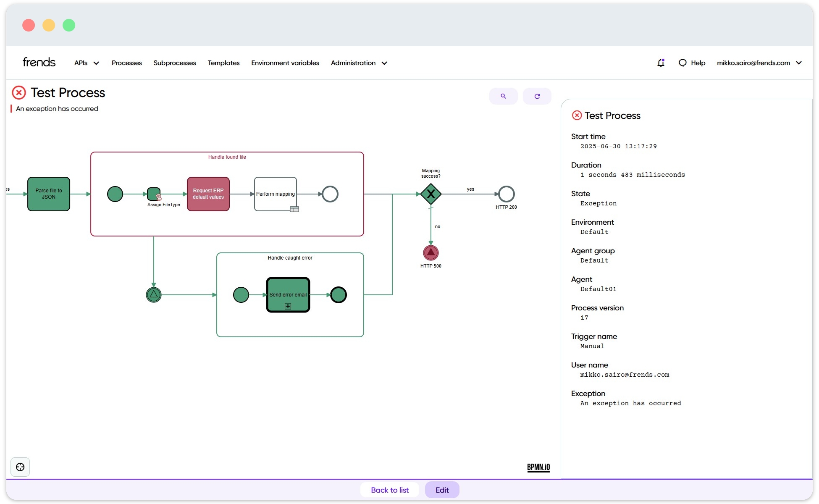The width and height of the screenshot is (819, 504).
Task: Expand the Send error email plus marker
Action: pyautogui.click(x=288, y=306)
